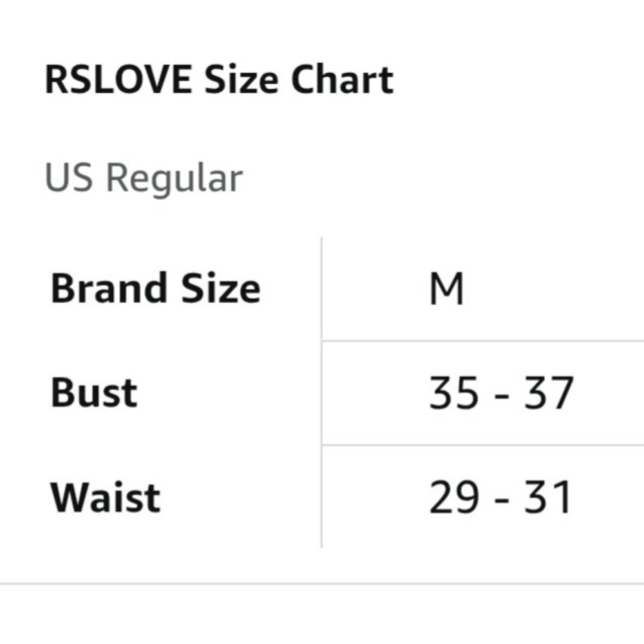The image size is (644, 644).
Task: Click the number 37 in the Bust row
Action: point(549,393)
